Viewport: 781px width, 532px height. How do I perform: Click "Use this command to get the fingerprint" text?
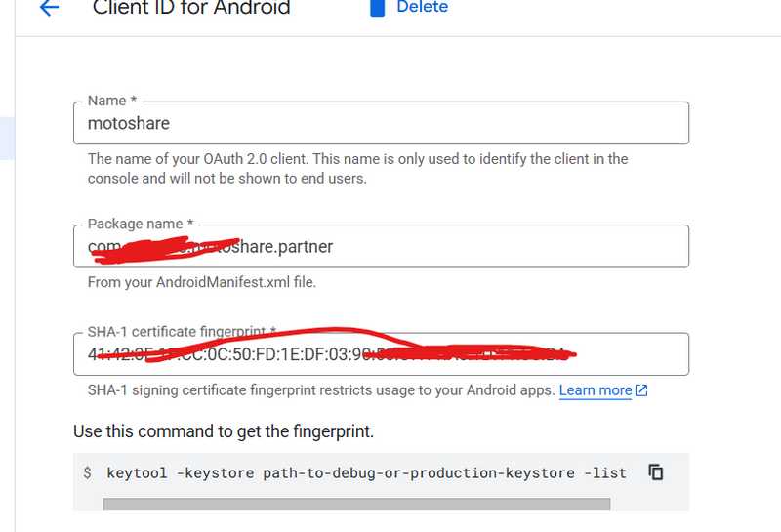coord(224,430)
